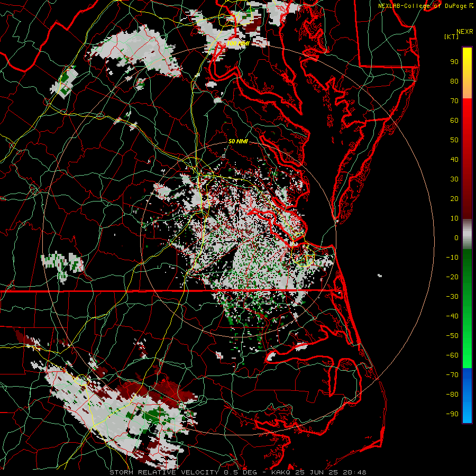476x476 pixels.
Task: Click the 40 value on velocity scale
Action: 454,160
